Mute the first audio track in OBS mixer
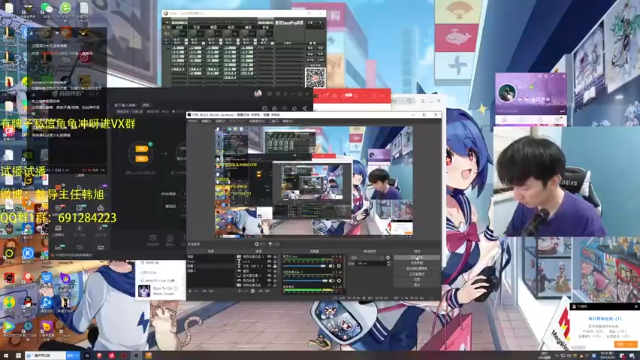This screenshot has height=360, width=640. 331,266
